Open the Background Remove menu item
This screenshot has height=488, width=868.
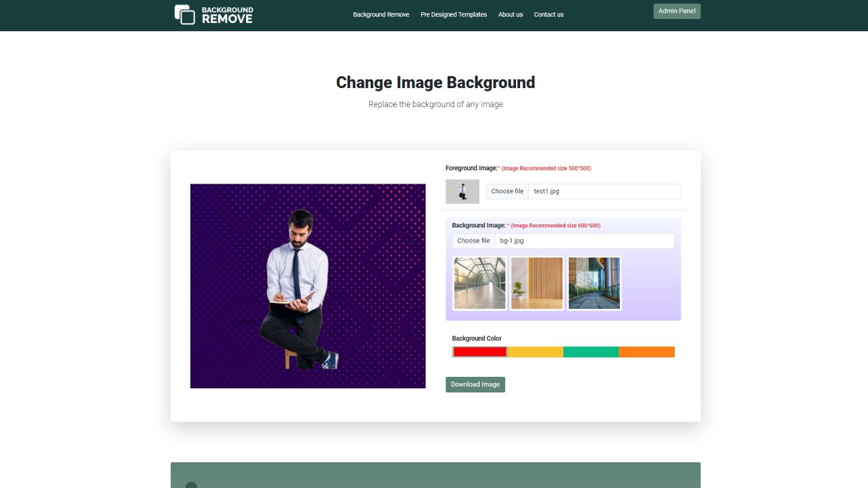[x=381, y=14]
